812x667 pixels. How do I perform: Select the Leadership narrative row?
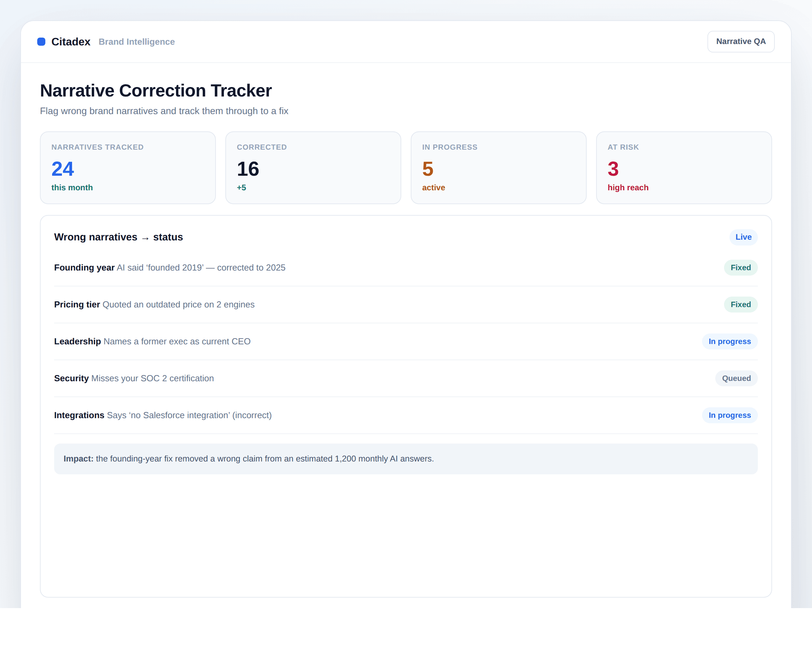406,341
